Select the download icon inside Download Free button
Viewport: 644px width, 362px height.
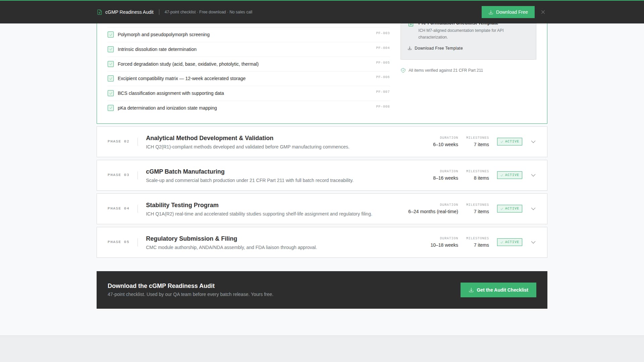pyautogui.click(x=492, y=12)
